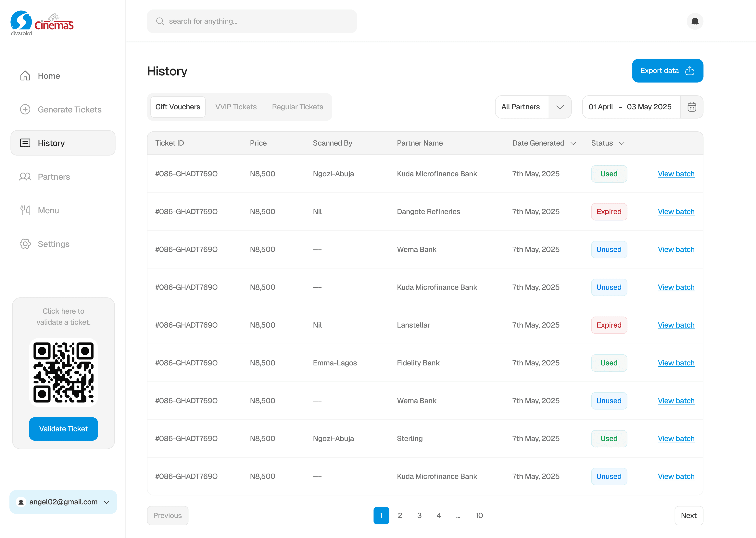Click Expired status badge for Dangote Refineries

(x=609, y=211)
